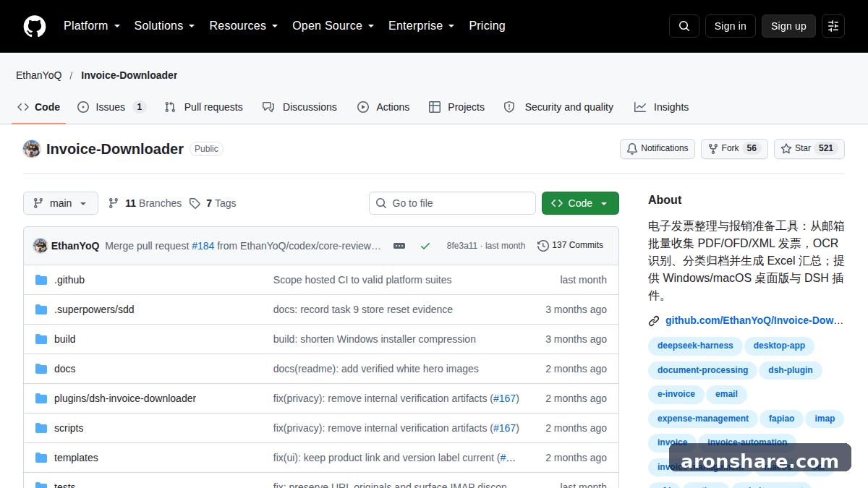Screen dimensions: 868x488
Task: Open commit 'docs: record task 9 store reset evidence'
Action: [363, 309]
